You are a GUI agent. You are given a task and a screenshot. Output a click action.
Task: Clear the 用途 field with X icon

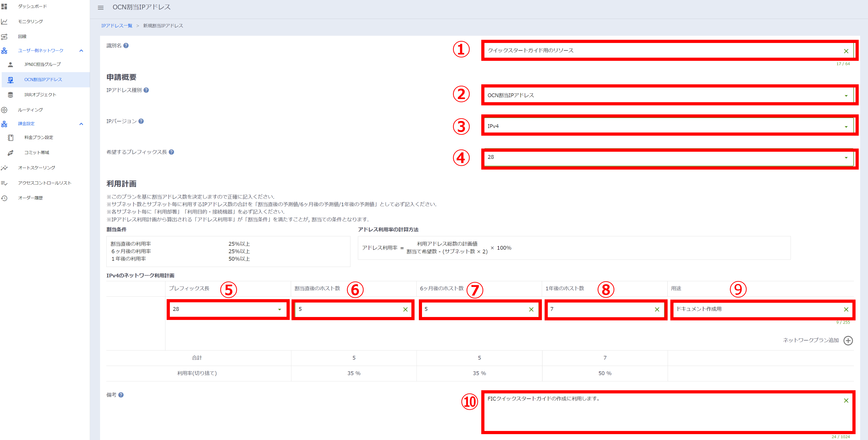tap(846, 309)
